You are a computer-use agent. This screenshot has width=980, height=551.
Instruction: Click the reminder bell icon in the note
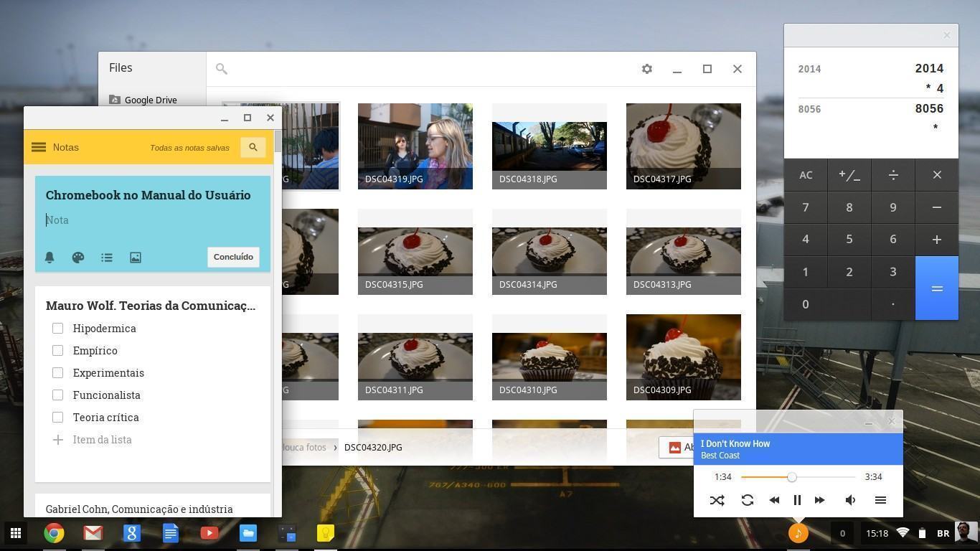50,258
